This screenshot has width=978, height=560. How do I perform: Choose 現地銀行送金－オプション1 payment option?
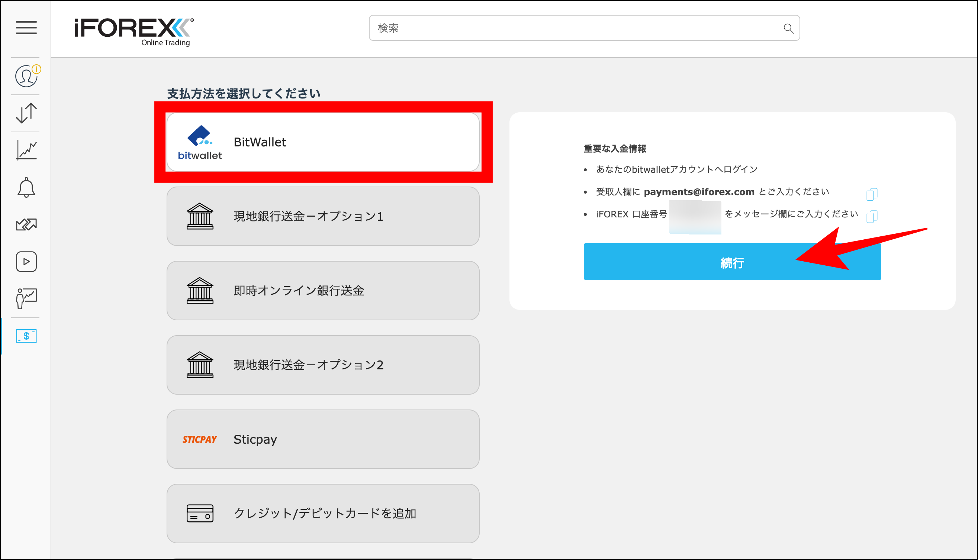click(x=322, y=216)
